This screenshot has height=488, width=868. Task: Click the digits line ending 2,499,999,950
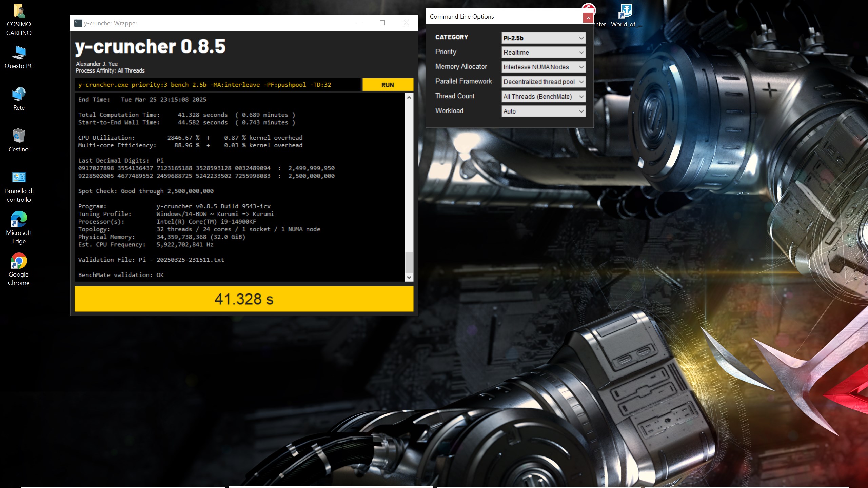pos(206,168)
